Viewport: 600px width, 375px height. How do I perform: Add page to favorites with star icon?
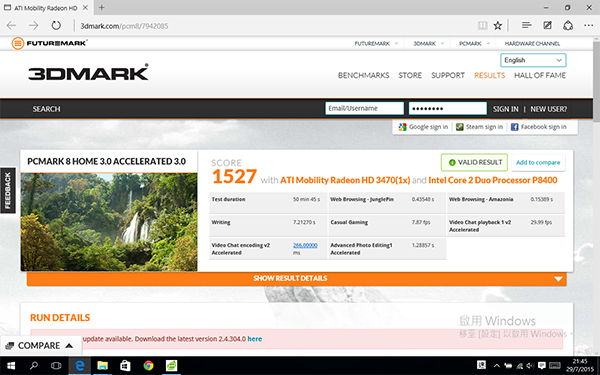[497, 26]
